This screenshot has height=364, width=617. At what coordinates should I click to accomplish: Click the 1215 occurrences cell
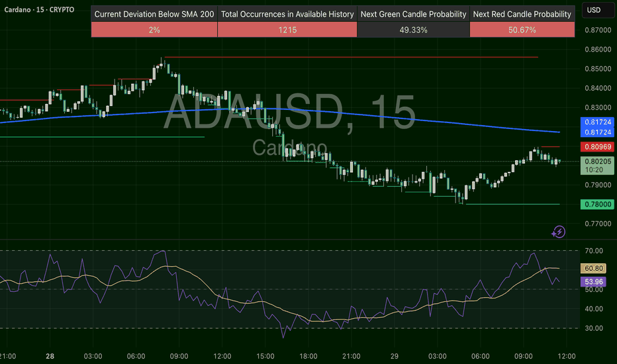(287, 30)
